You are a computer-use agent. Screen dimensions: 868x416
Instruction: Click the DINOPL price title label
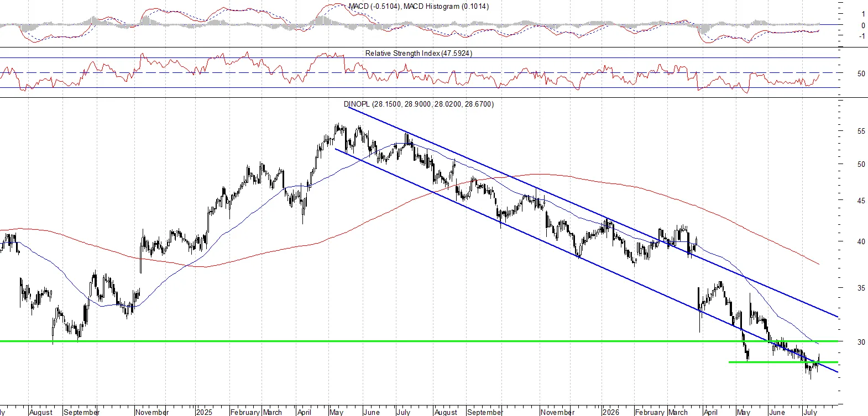click(x=419, y=104)
